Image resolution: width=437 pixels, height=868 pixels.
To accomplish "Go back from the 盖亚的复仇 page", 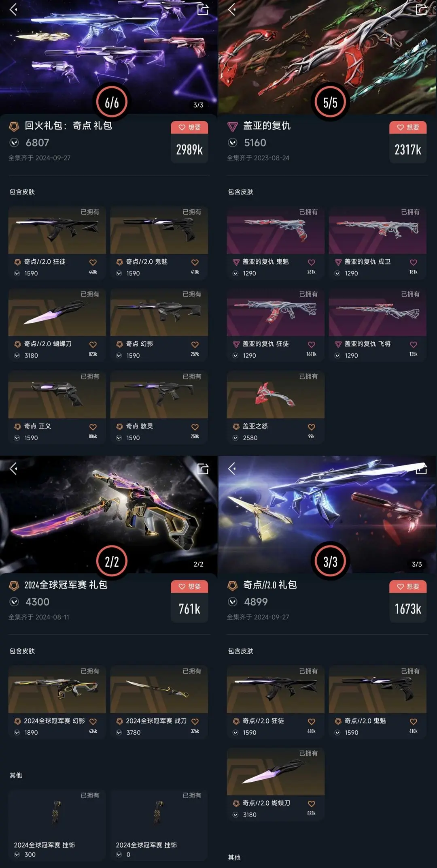I will (232, 9).
